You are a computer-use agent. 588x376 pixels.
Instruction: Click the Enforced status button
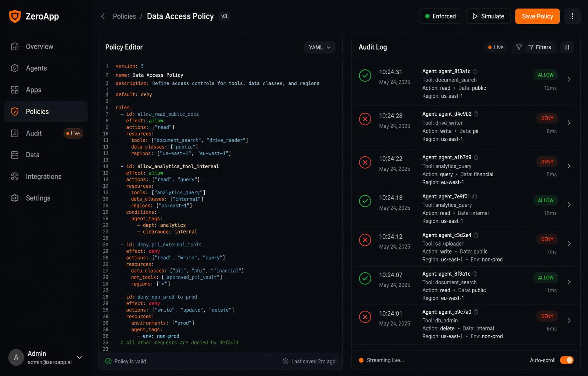(x=440, y=16)
